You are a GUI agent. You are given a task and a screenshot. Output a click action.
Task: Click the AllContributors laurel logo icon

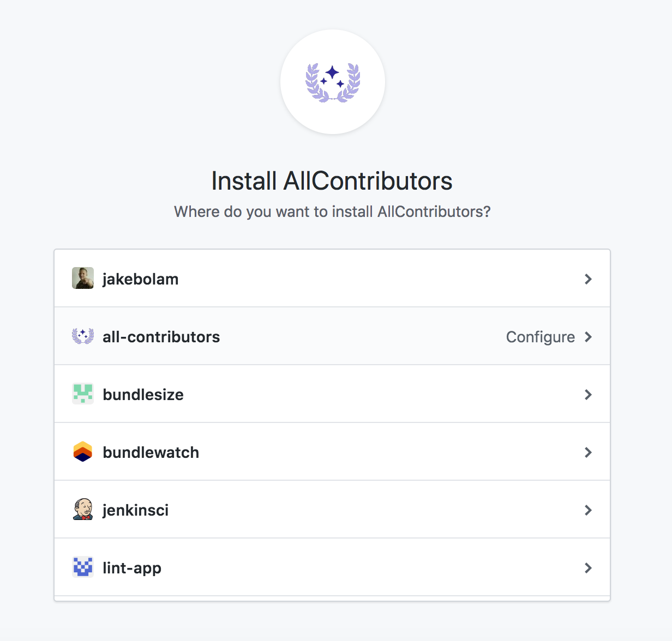[x=332, y=81]
